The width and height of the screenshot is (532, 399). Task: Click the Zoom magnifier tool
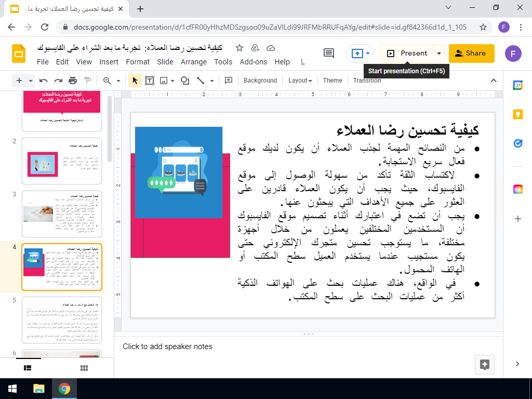click(x=107, y=81)
